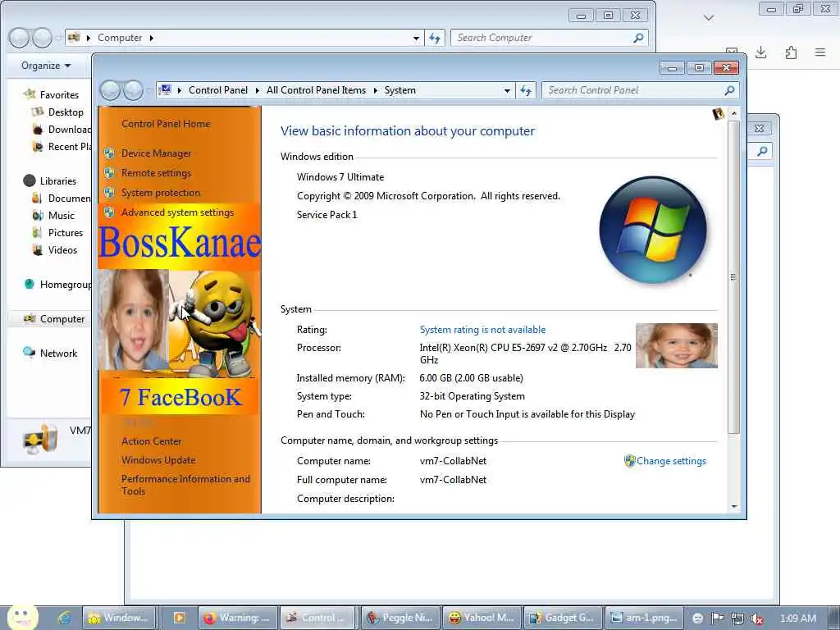Screen dimensions: 840x630
Task: Open Organize menu in Computer window
Action: coord(46,66)
